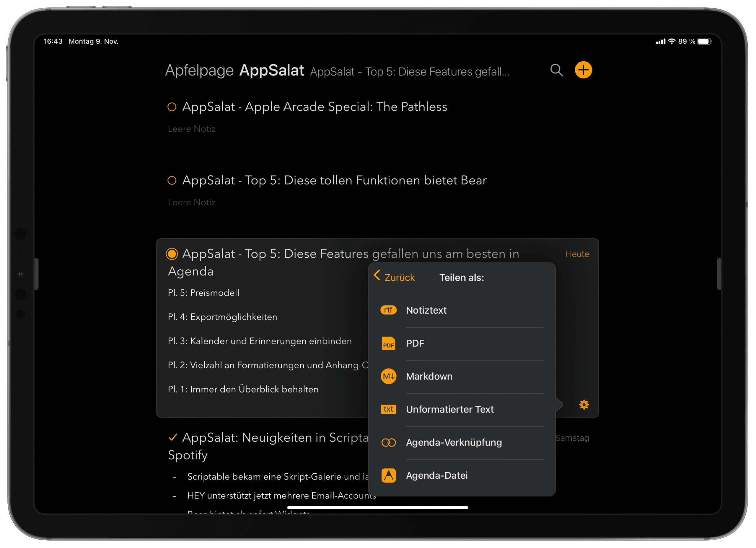
Task: Share as Agenda-Verknüpfung
Action: pyautogui.click(x=462, y=442)
